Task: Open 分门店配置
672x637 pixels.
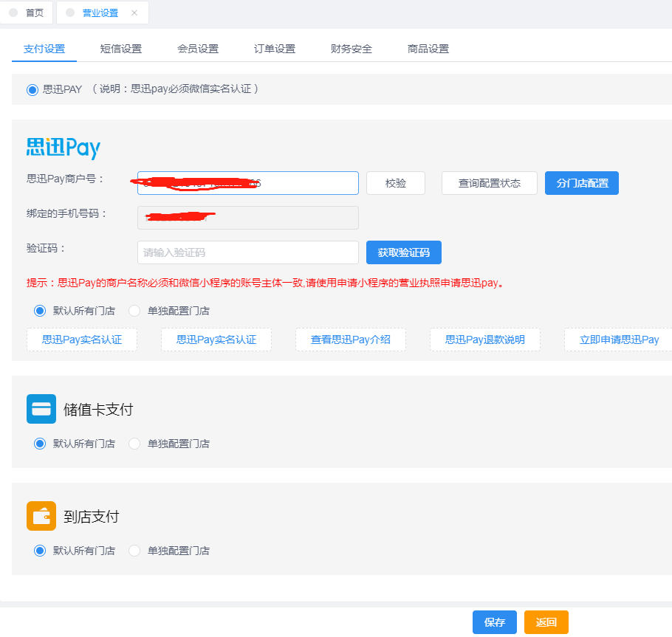Action: tap(582, 183)
